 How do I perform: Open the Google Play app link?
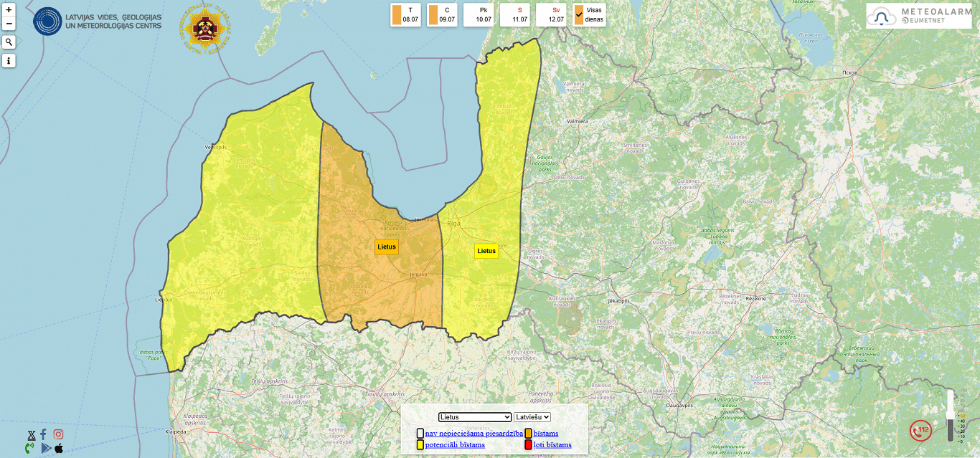[x=46, y=448]
